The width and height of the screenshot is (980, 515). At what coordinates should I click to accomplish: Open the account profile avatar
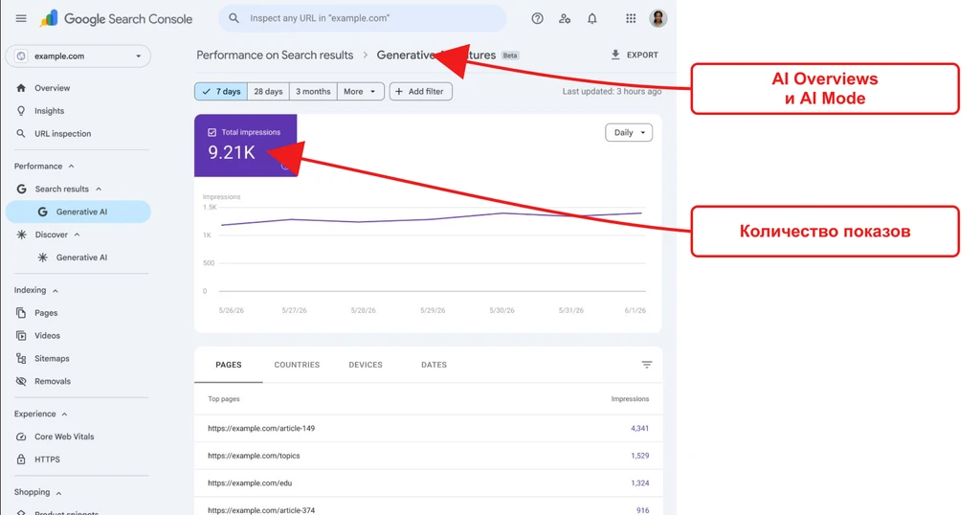click(x=657, y=18)
